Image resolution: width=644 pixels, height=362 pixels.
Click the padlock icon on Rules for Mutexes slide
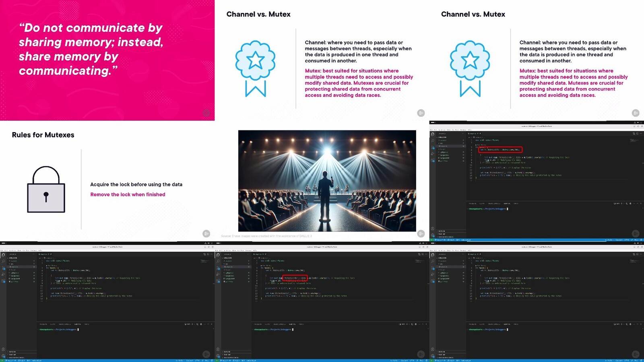point(46,189)
